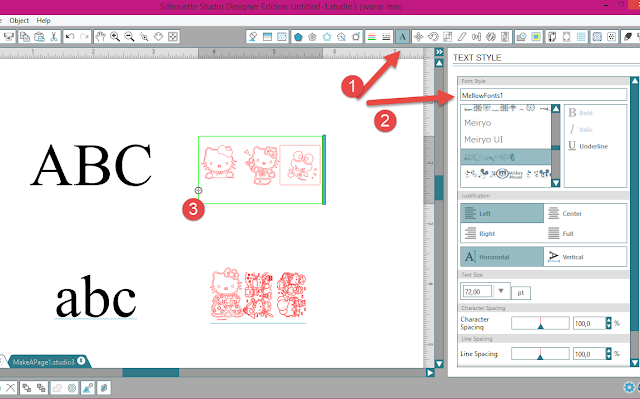Click font list scroll down arrow
Viewport: 640px width, 399px height.
click(x=556, y=183)
